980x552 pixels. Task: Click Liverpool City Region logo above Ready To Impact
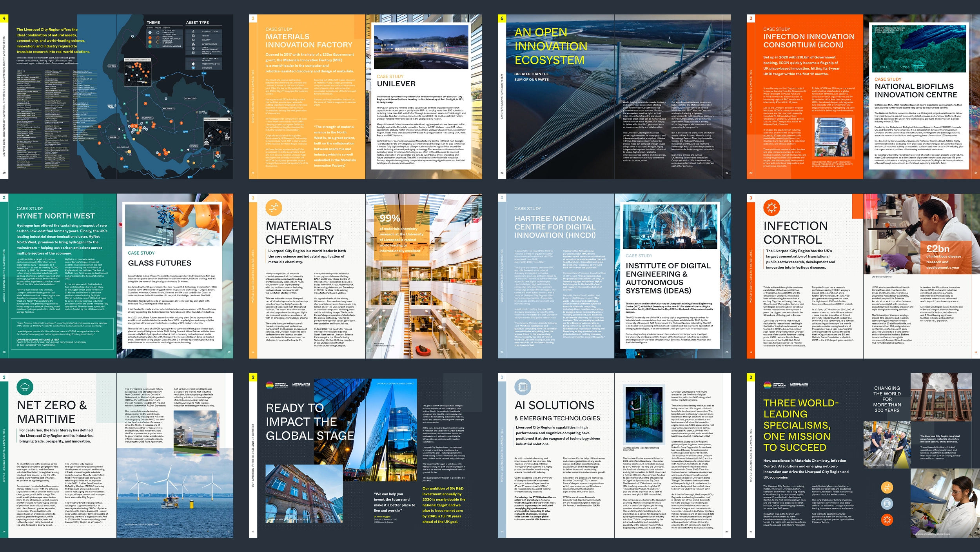[277, 385]
